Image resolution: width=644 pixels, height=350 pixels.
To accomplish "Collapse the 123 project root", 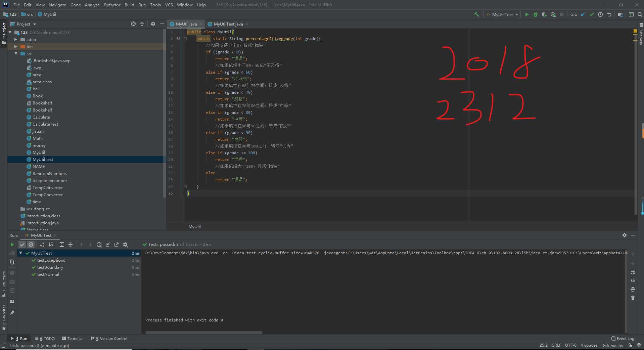I will [10, 32].
